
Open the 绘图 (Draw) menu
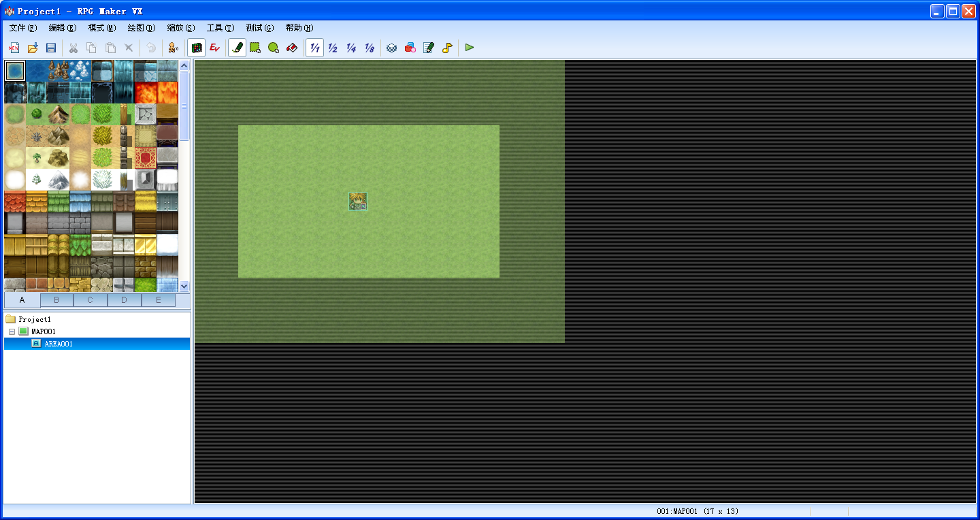[142, 28]
